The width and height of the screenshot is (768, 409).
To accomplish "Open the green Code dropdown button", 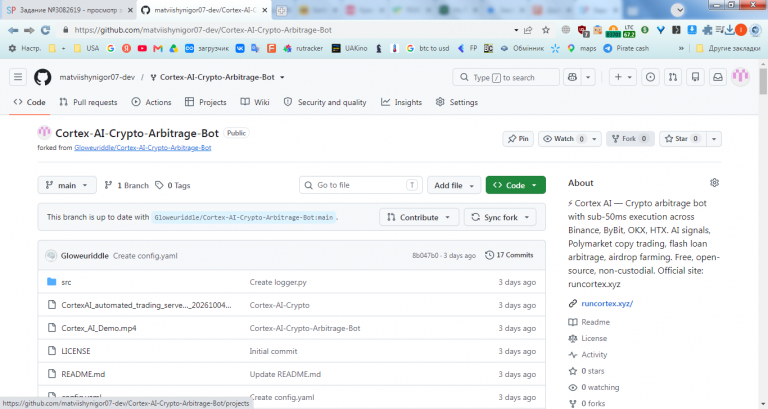I will pyautogui.click(x=515, y=185).
